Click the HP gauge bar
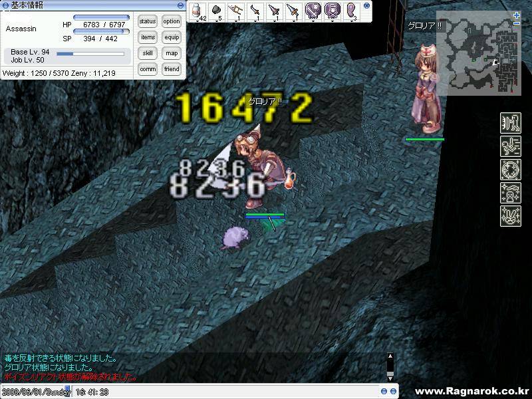The width and height of the screenshot is (532, 399). pos(102,17)
